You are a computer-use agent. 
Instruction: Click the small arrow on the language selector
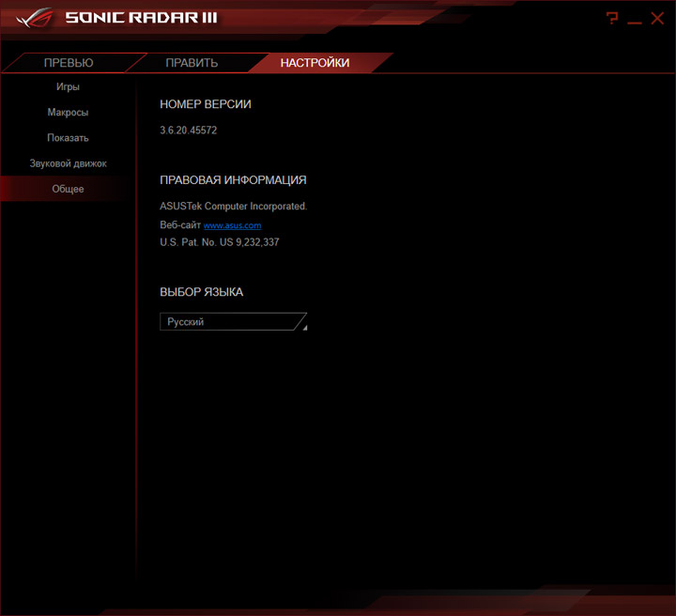tap(304, 328)
